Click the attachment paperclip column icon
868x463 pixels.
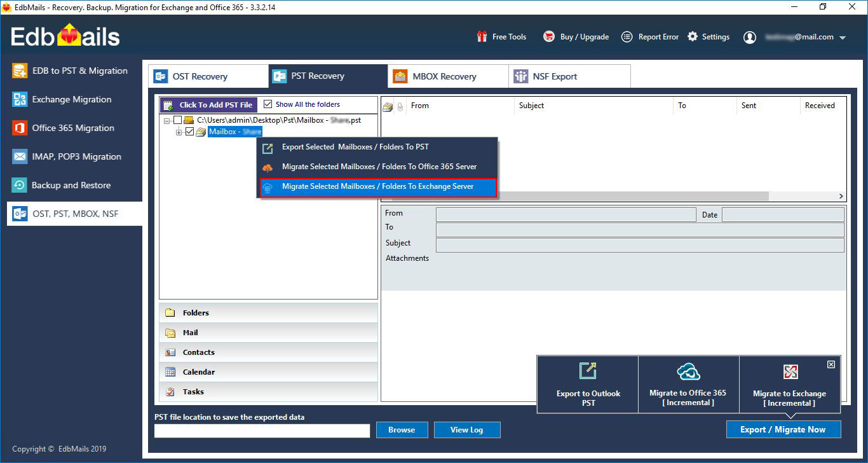coord(400,106)
